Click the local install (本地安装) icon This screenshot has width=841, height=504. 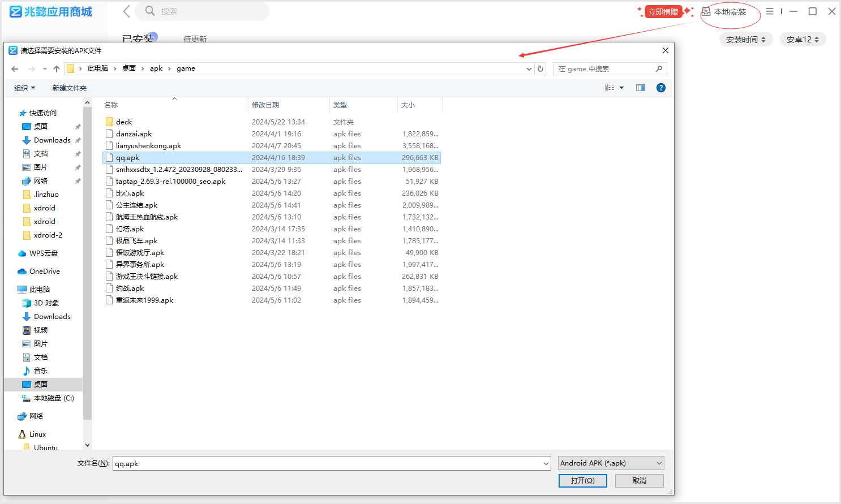pyautogui.click(x=706, y=12)
